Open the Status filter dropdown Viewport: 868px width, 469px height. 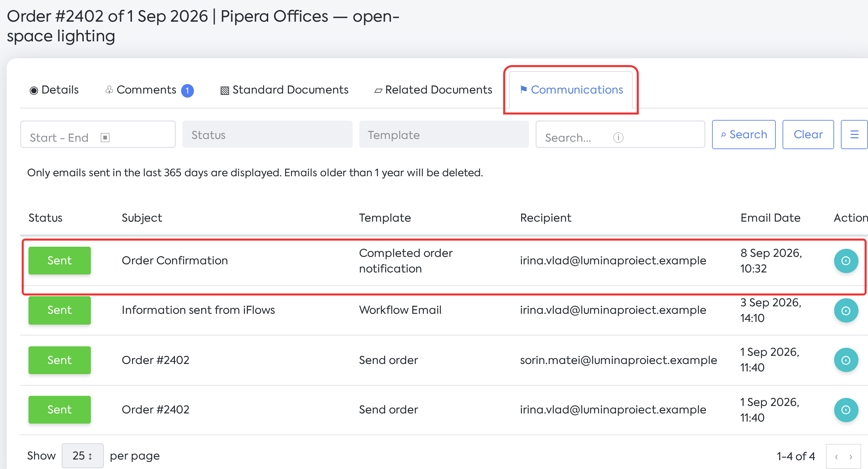point(267,135)
